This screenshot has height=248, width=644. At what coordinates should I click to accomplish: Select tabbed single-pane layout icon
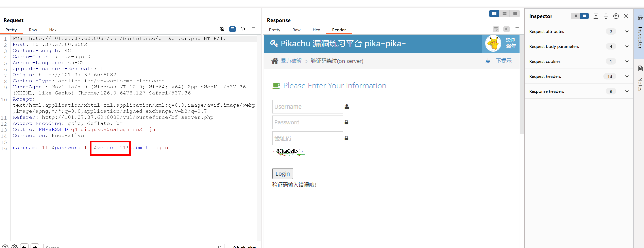[x=515, y=14]
